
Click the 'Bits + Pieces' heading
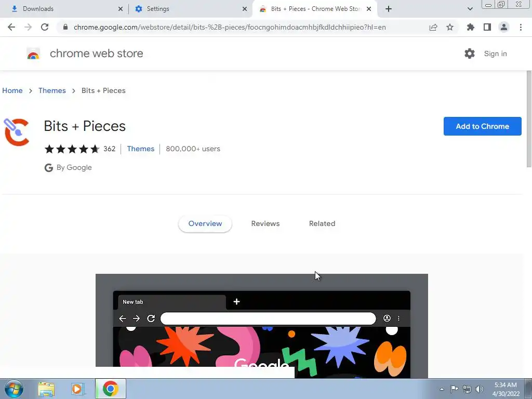85,126
